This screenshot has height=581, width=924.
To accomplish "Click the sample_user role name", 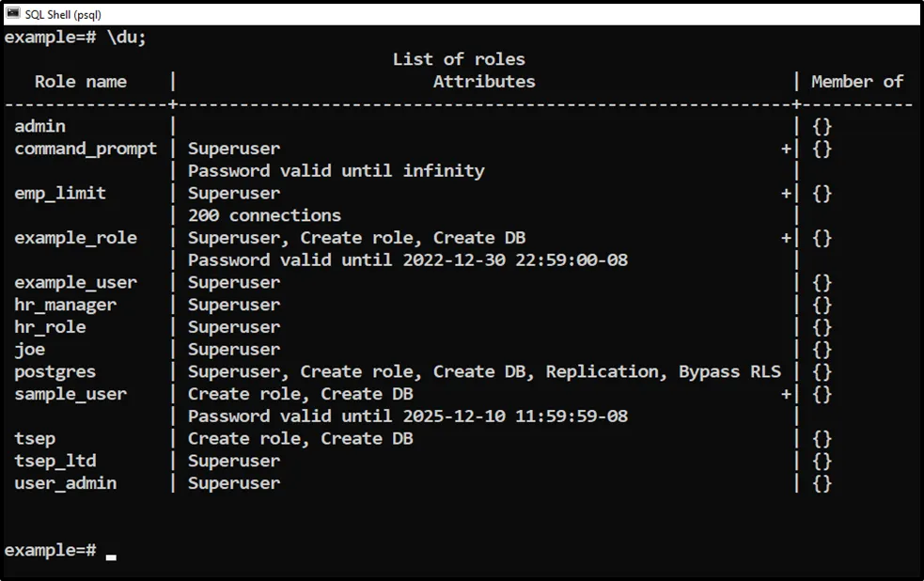I will [70, 394].
